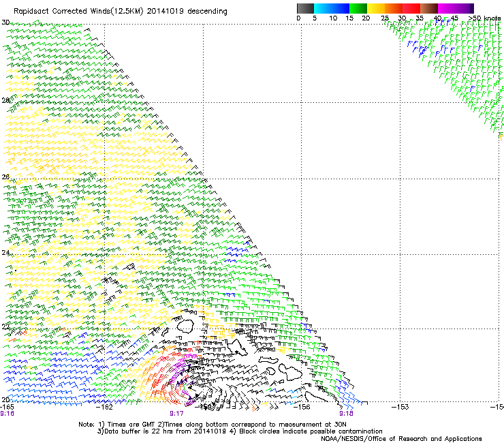Click the purple 9:16 time stamp

7,414
